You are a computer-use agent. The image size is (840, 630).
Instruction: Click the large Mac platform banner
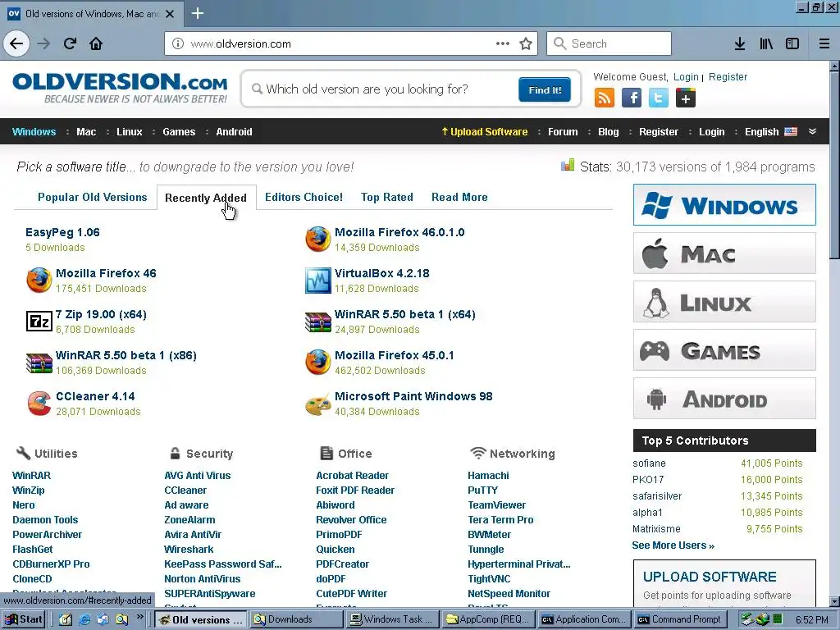pyautogui.click(x=724, y=253)
